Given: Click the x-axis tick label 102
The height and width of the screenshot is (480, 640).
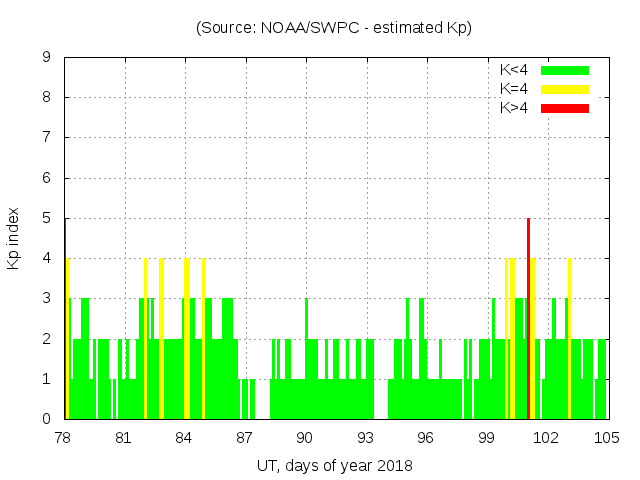Looking at the screenshot, I should pyautogui.click(x=546, y=438).
